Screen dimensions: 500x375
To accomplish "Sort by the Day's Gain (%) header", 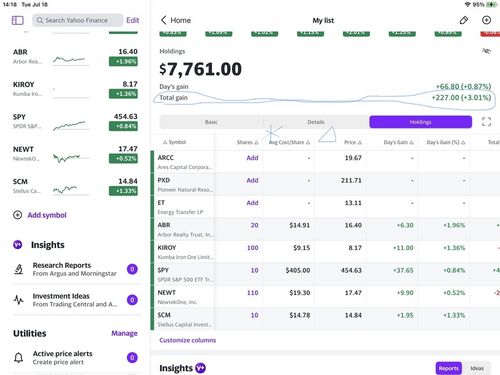I will coord(446,142).
